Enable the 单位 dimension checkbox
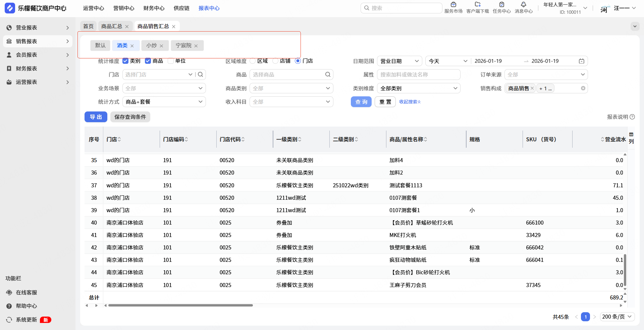 171,61
